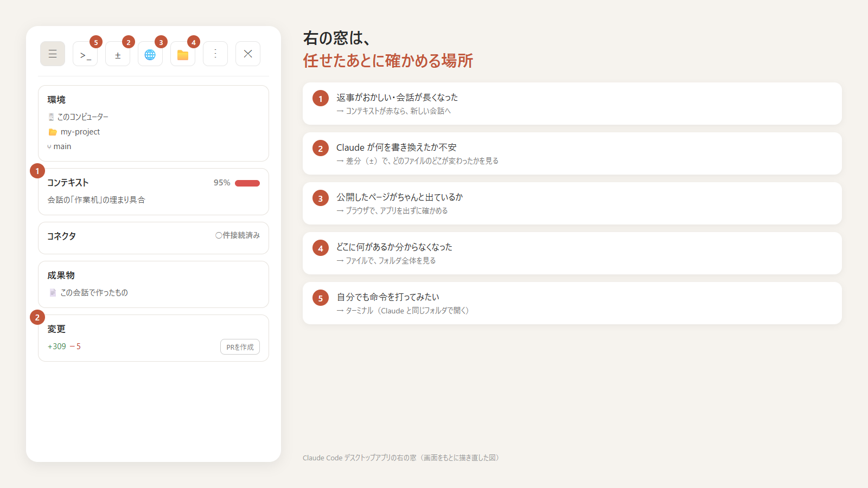Click the folder icon next to my-project

[53, 132]
